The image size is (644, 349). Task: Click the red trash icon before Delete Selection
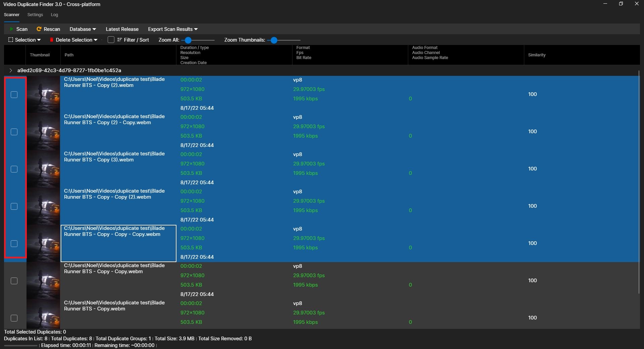tap(52, 40)
